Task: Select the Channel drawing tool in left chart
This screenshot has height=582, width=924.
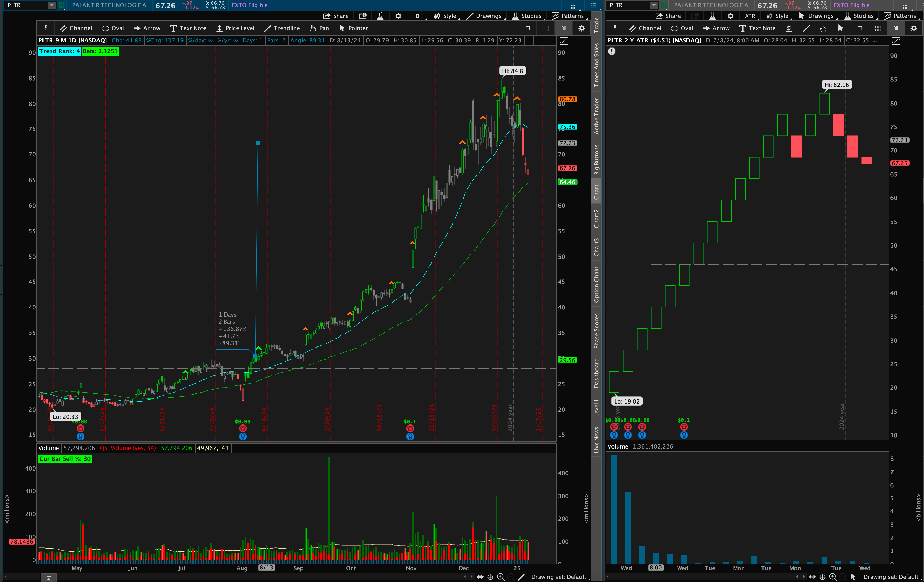Action: click(x=76, y=28)
